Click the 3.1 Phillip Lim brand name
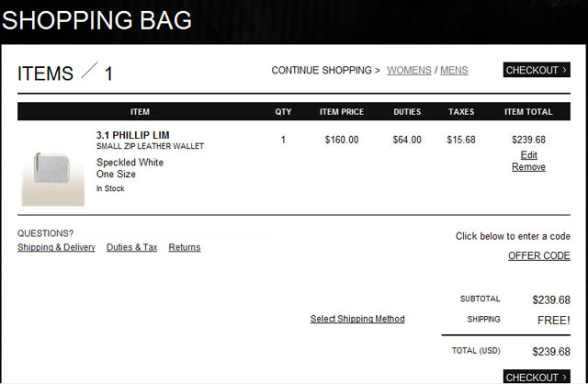The height and width of the screenshot is (384, 588). (133, 135)
